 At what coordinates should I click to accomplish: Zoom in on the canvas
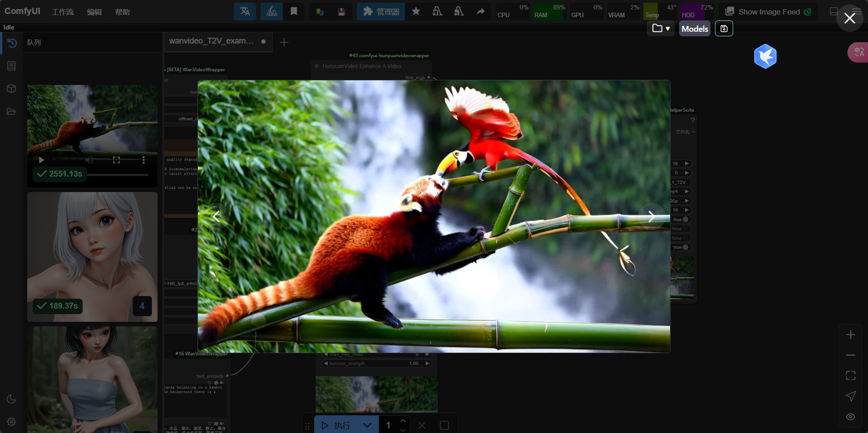click(x=851, y=335)
